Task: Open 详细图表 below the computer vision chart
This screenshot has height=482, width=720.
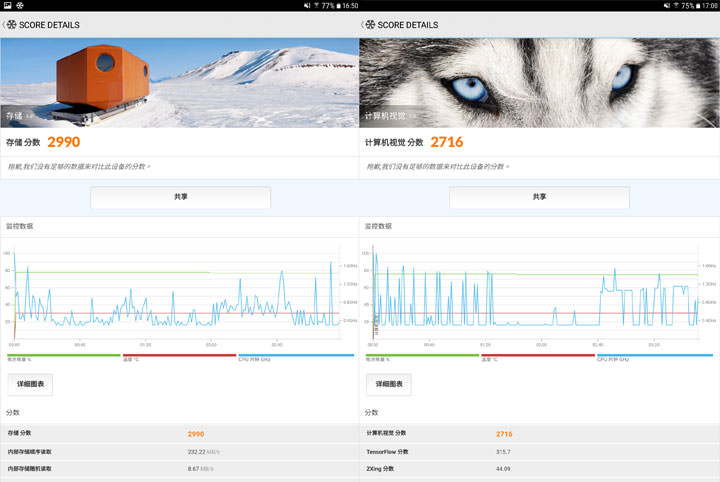Action: pos(388,384)
